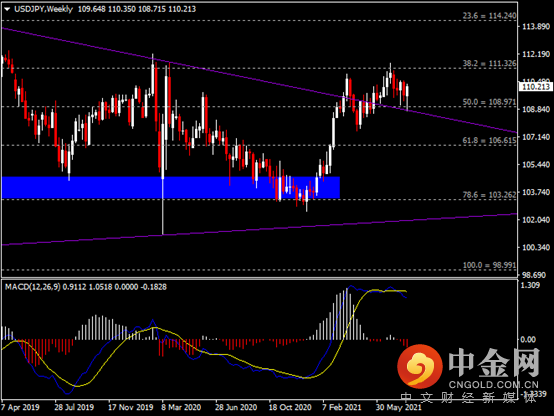Click the blue support zone rectangle
The image size is (554, 416).
pyautogui.click(x=171, y=188)
